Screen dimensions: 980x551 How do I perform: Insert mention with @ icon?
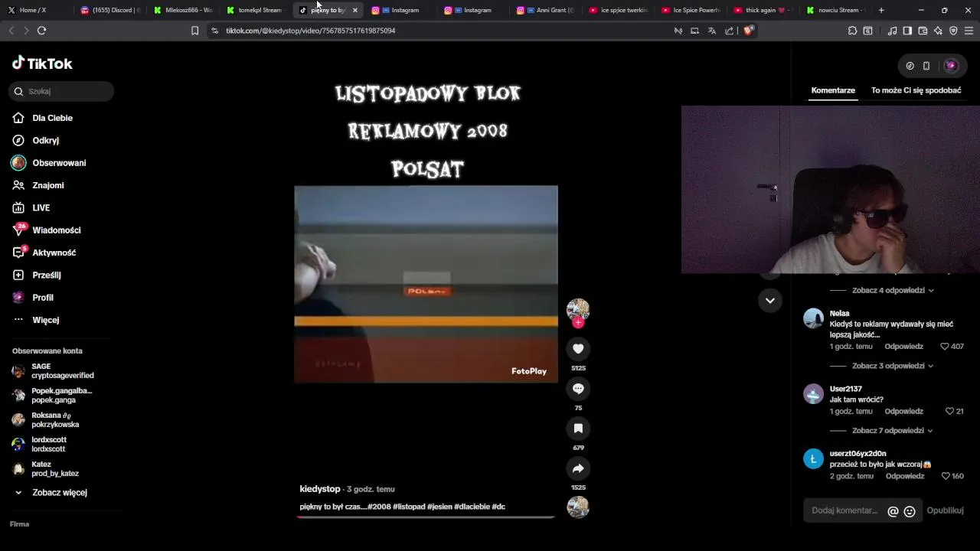tap(893, 511)
